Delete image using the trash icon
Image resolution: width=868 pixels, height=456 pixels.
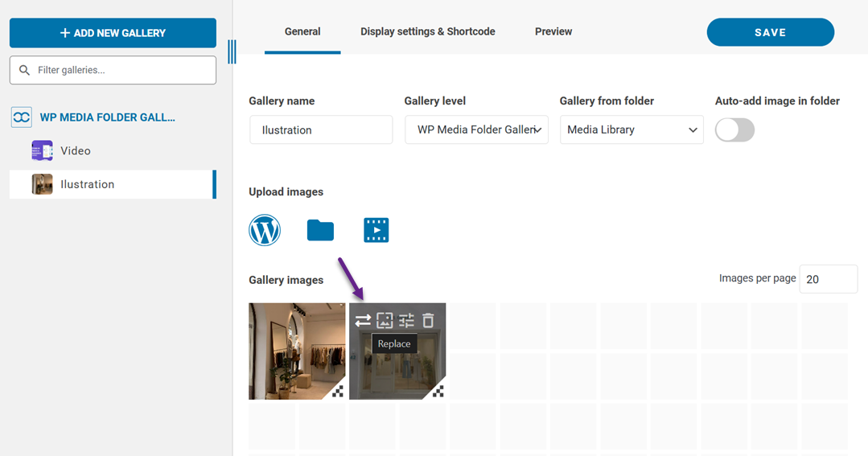[428, 320]
